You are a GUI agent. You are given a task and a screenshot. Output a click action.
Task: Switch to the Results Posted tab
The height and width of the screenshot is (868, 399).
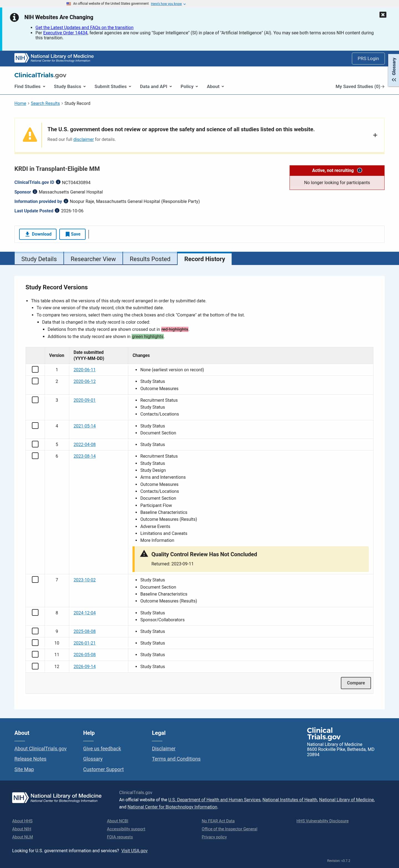[x=150, y=258]
